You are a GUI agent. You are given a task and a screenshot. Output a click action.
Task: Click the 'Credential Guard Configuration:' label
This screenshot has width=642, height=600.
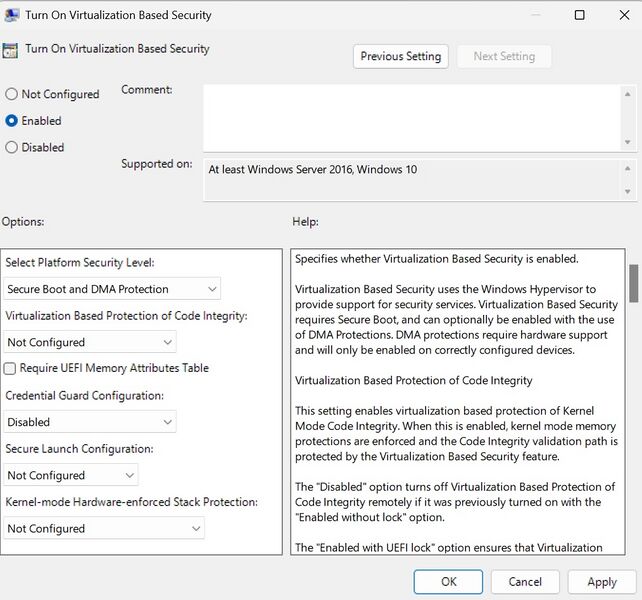(84, 396)
